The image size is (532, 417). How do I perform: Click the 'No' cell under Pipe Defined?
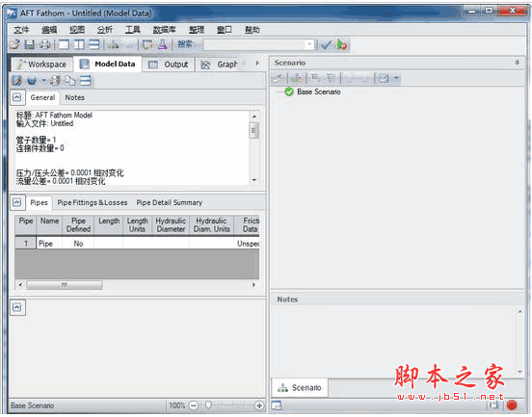(78, 244)
